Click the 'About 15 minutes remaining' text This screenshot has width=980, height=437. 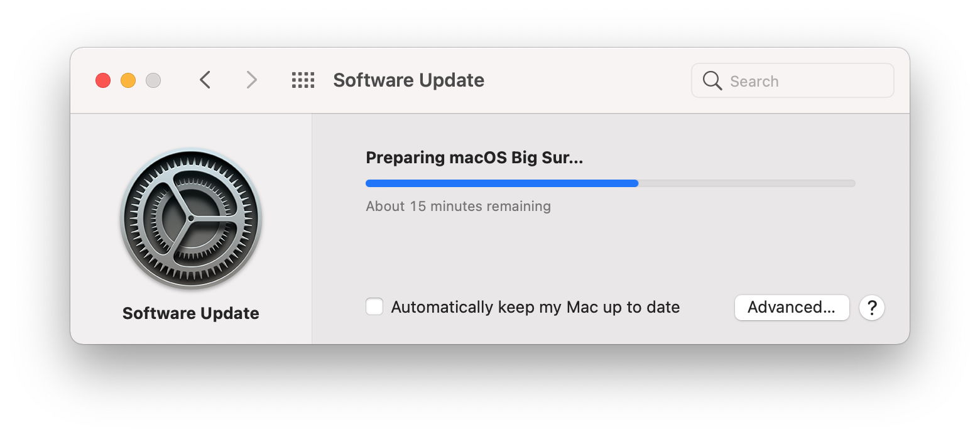[458, 206]
